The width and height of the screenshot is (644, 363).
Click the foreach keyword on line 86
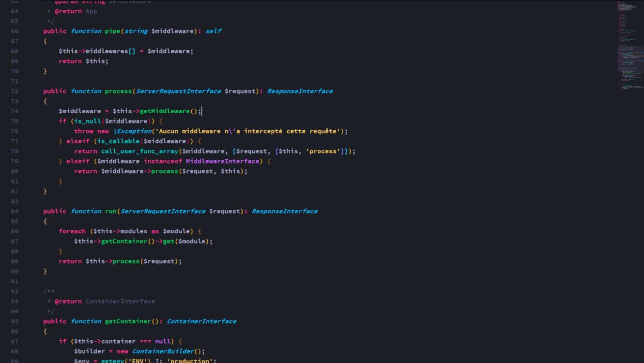[72, 231]
